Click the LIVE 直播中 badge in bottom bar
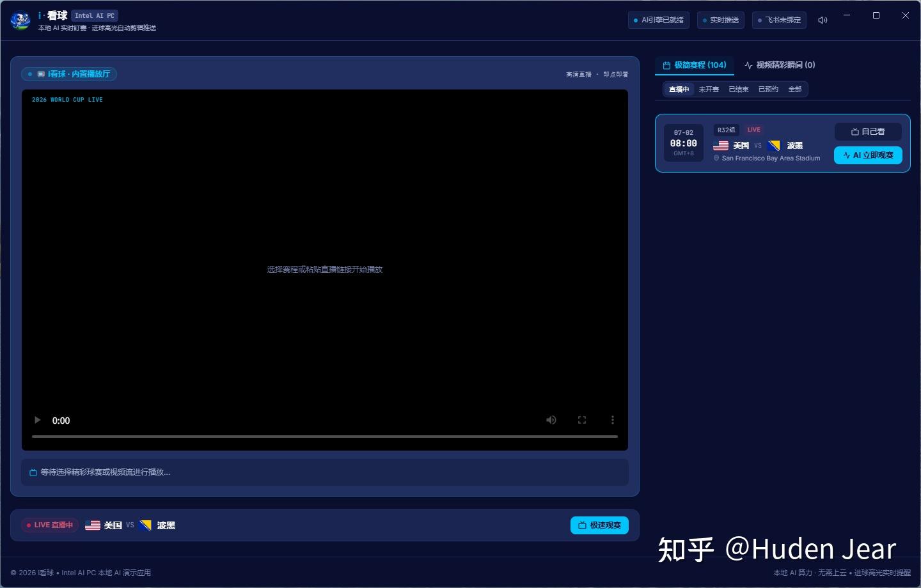921x588 pixels. (50, 525)
